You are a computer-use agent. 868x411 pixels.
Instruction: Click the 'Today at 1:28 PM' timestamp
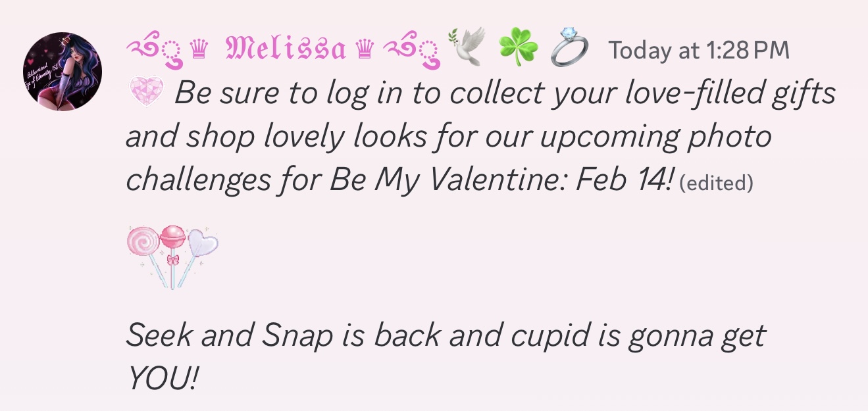(x=698, y=50)
